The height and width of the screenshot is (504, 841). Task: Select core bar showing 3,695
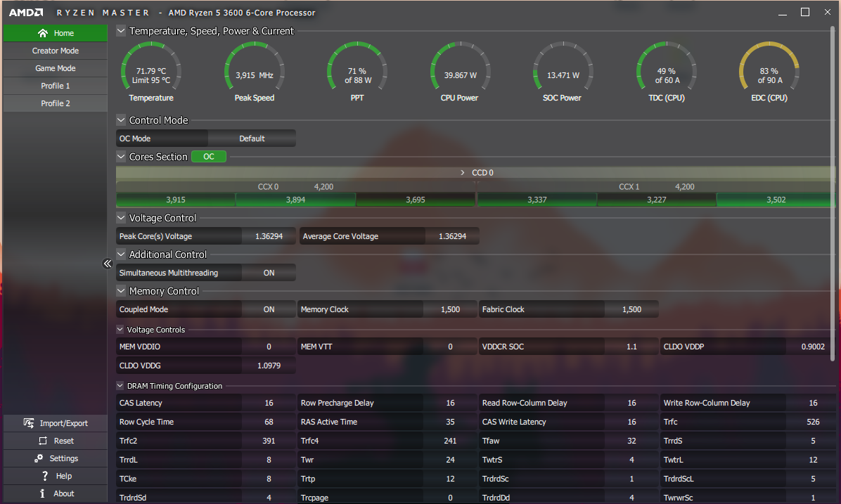pos(416,200)
